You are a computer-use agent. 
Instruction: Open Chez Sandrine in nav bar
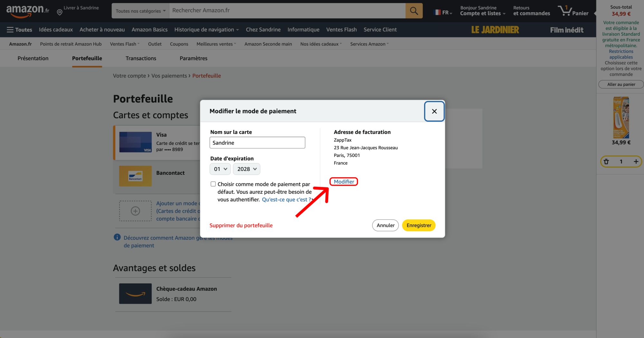coord(263,30)
